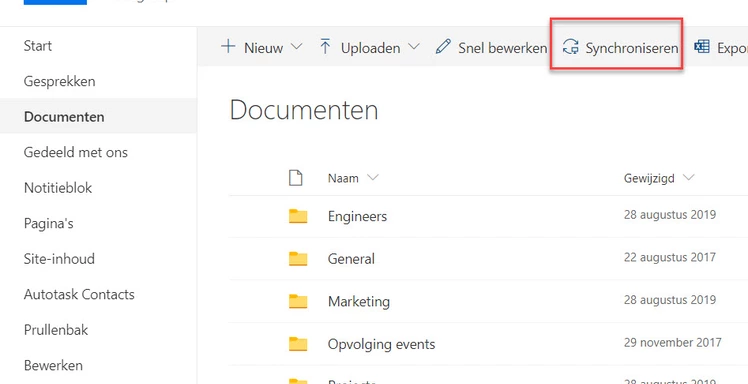Click the date 22 augustus 2017
This screenshot has height=384, width=748.
point(670,257)
